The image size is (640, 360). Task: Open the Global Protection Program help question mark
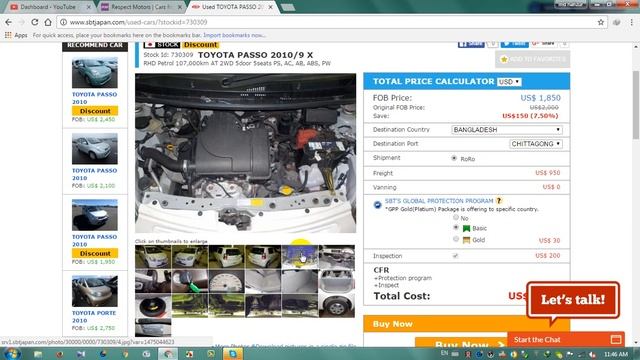499,201
